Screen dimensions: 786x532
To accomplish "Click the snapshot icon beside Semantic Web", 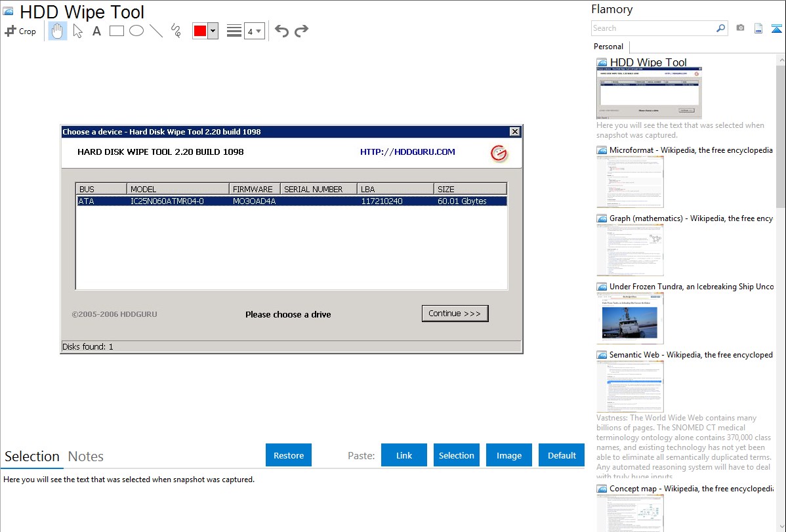I will pos(602,354).
